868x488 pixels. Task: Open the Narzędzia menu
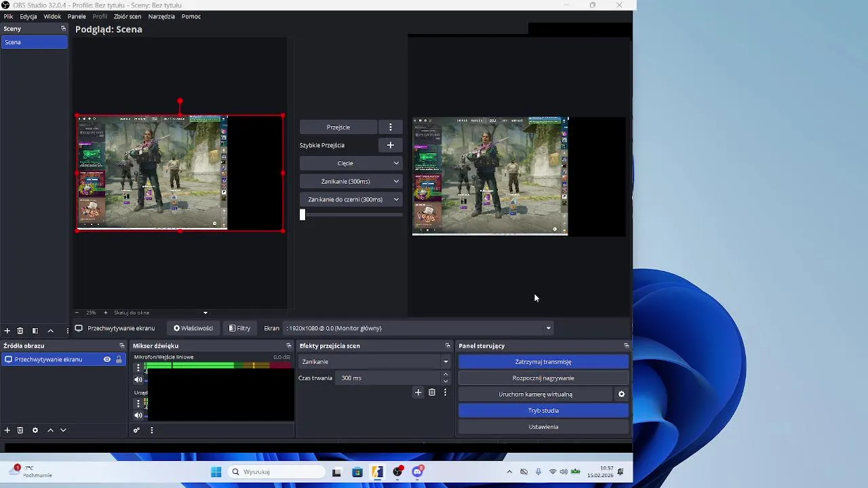tap(161, 16)
